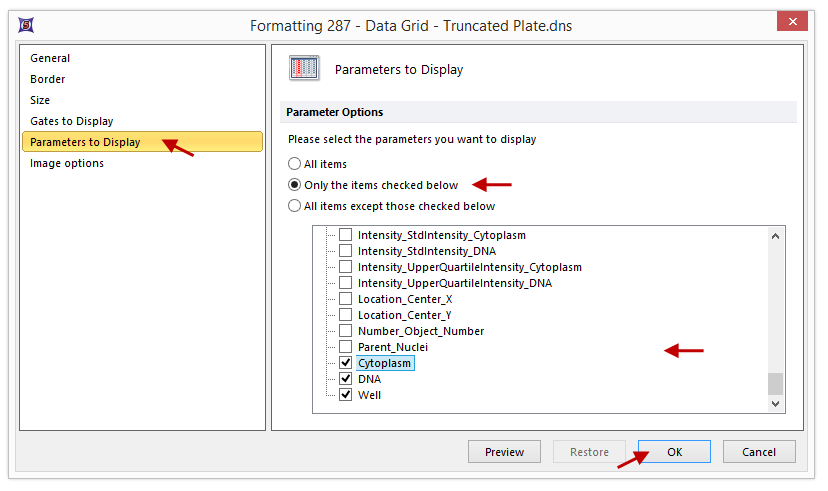Uncheck the Cytoplasm parameter checkbox
The height and width of the screenshot is (491, 828).
pos(345,363)
